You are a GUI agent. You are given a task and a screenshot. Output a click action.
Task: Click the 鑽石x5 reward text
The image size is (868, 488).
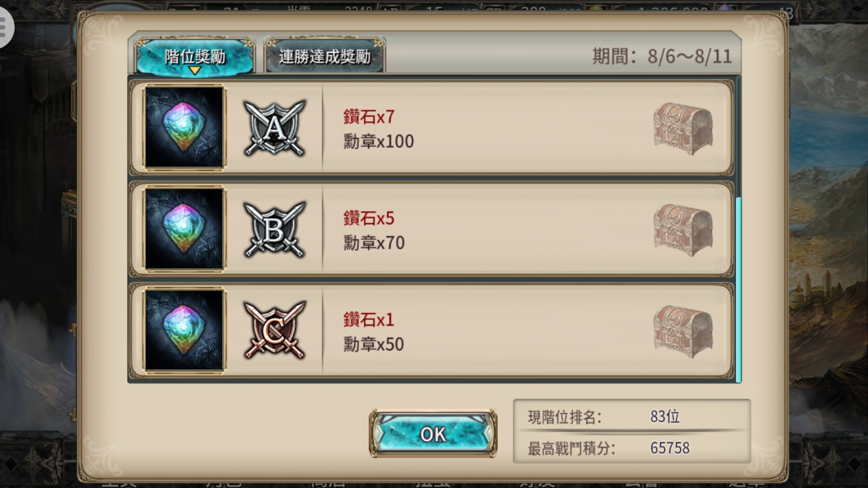tap(369, 218)
